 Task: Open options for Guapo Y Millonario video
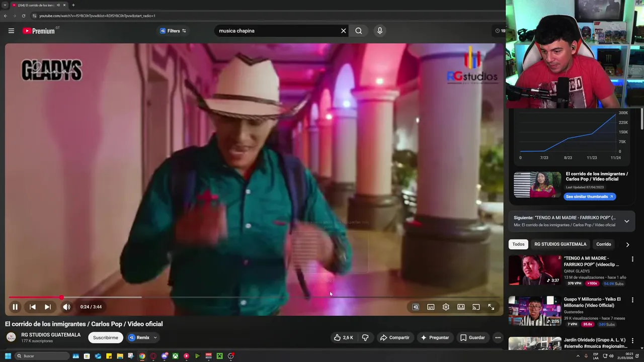point(632,300)
